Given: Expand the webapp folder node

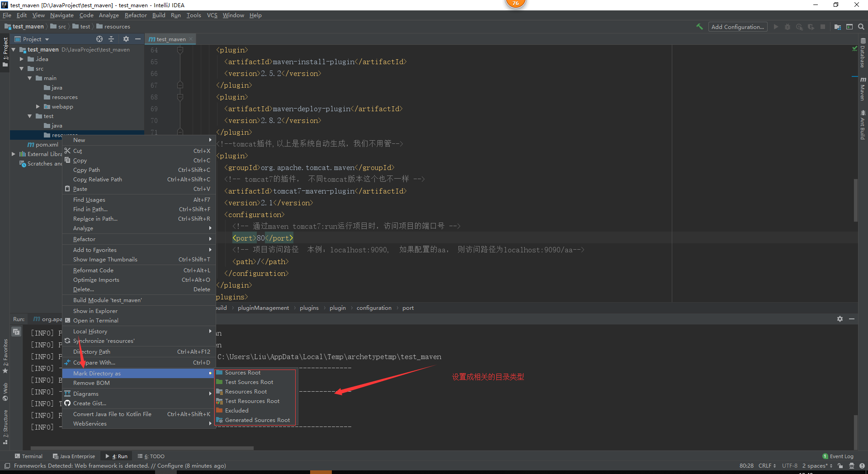Looking at the screenshot, I should point(38,107).
